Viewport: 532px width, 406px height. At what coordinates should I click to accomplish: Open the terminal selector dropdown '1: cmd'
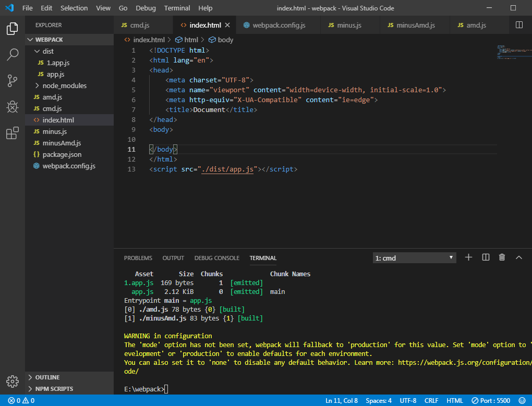pyautogui.click(x=414, y=258)
